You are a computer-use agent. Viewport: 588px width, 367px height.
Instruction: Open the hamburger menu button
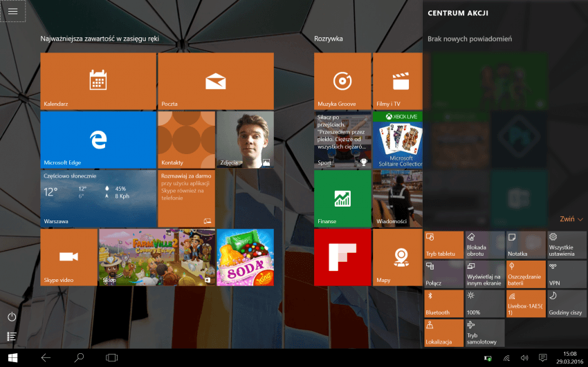(x=12, y=11)
